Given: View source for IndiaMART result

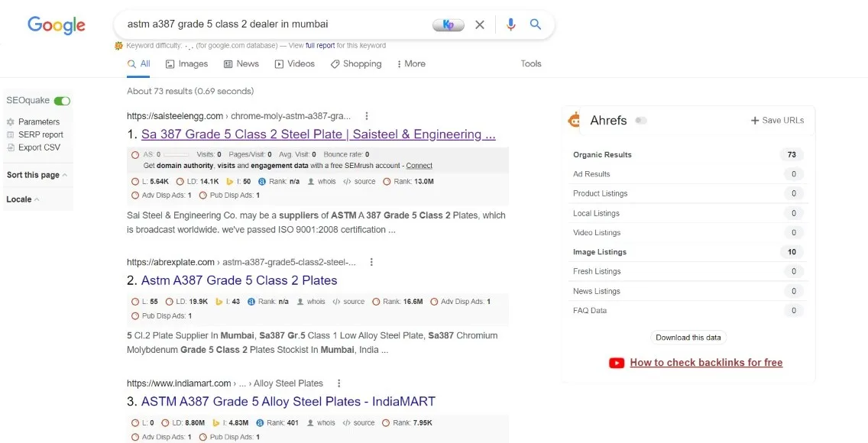Looking at the screenshot, I should click(x=358, y=422).
